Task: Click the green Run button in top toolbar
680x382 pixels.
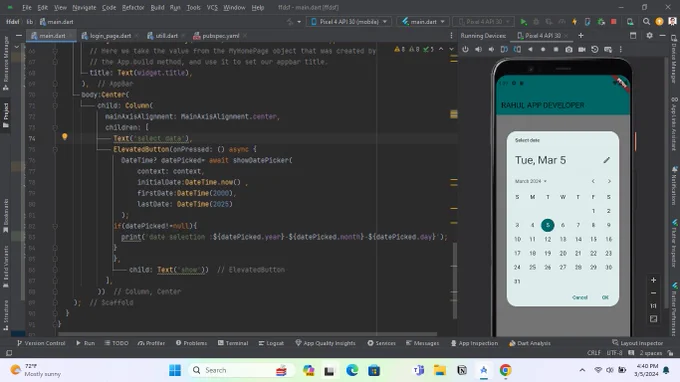Action: click(x=523, y=22)
